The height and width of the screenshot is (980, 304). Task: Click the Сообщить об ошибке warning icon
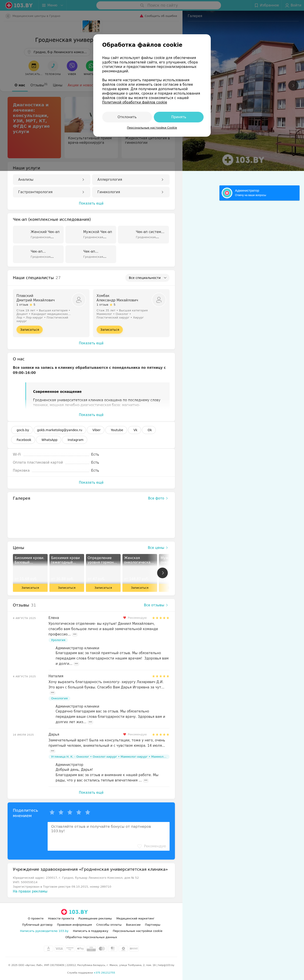click(142, 16)
